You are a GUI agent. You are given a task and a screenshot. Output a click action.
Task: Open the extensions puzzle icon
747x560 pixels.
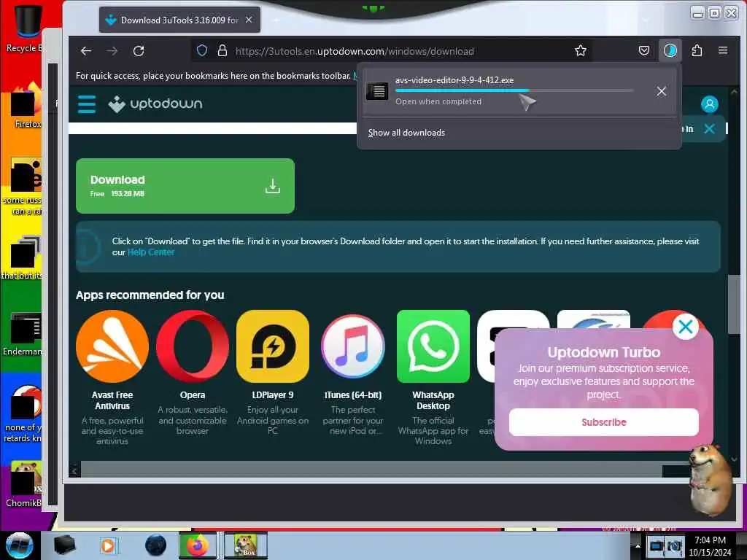697,50
